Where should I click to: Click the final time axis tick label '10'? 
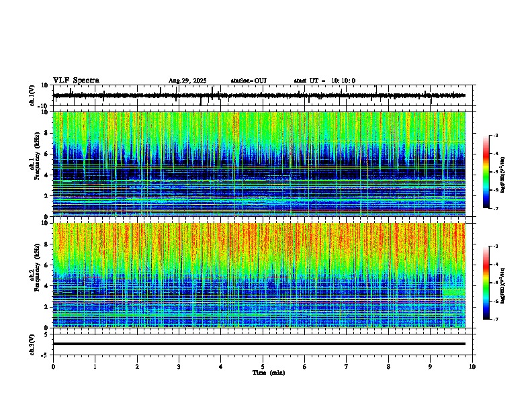point(472,367)
